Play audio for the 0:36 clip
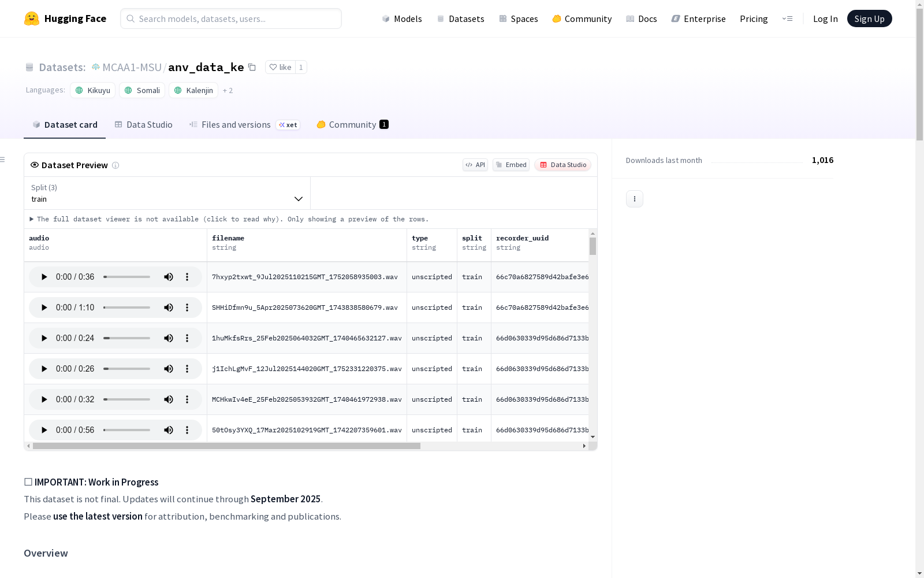924x578 pixels. tap(44, 277)
